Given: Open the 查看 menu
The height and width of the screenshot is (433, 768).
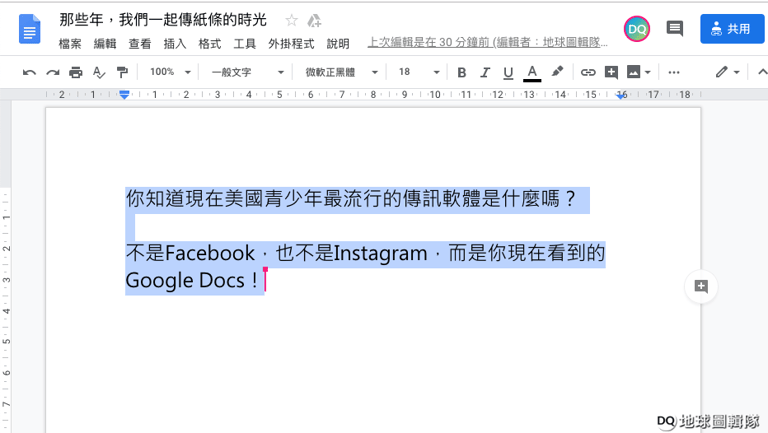Looking at the screenshot, I should tap(140, 44).
